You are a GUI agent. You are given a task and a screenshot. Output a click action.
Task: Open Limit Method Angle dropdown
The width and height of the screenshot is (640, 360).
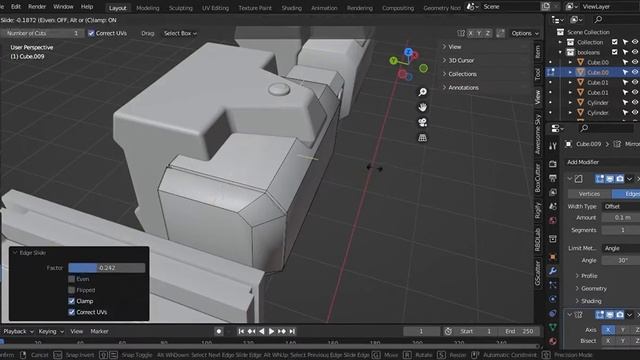(x=621, y=248)
